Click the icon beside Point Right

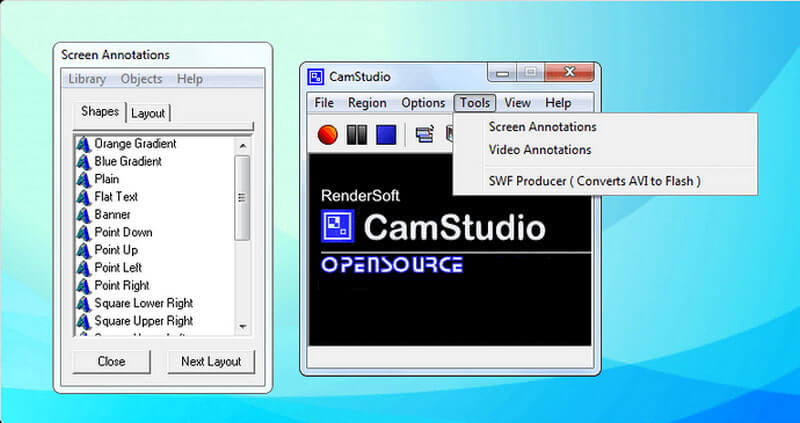coord(83,286)
